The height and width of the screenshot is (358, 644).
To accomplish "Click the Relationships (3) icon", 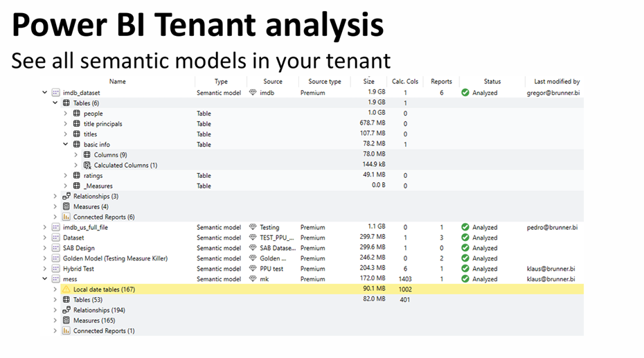I will (66, 197).
